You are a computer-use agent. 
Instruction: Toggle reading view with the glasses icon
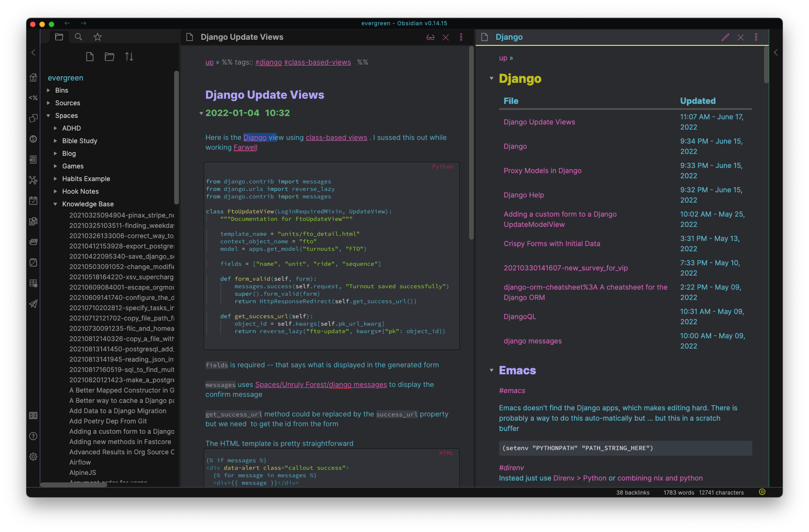tap(430, 37)
